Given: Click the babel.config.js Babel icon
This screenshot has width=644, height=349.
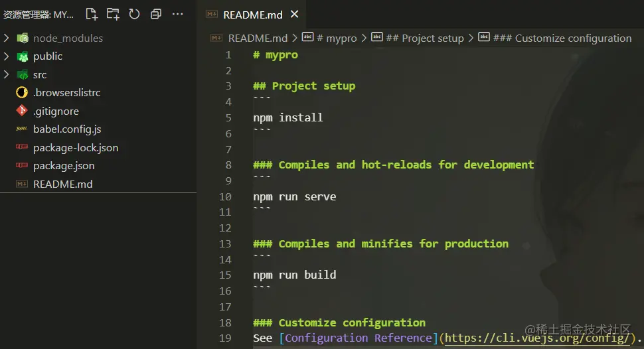Looking at the screenshot, I should coord(22,129).
